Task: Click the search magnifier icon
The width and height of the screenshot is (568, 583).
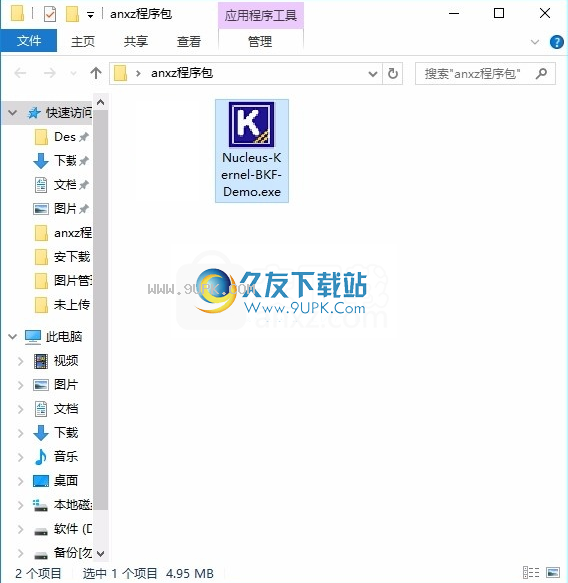Action: [542, 74]
